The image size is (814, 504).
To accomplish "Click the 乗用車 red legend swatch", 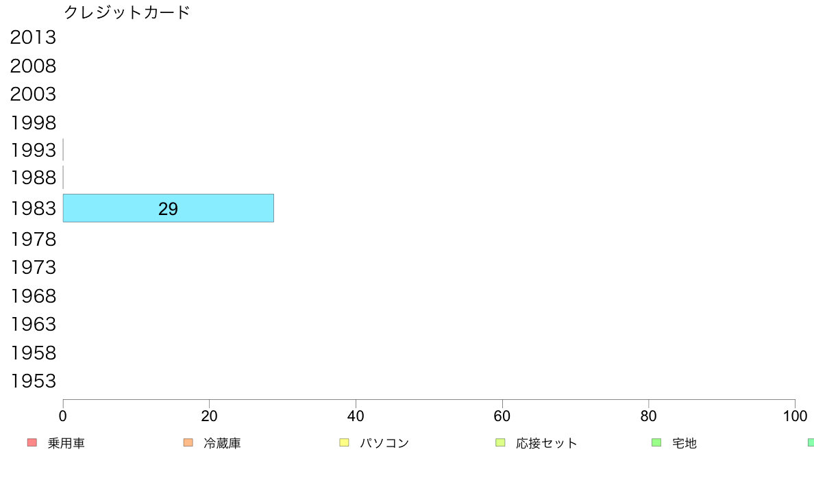I will tap(32, 442).
